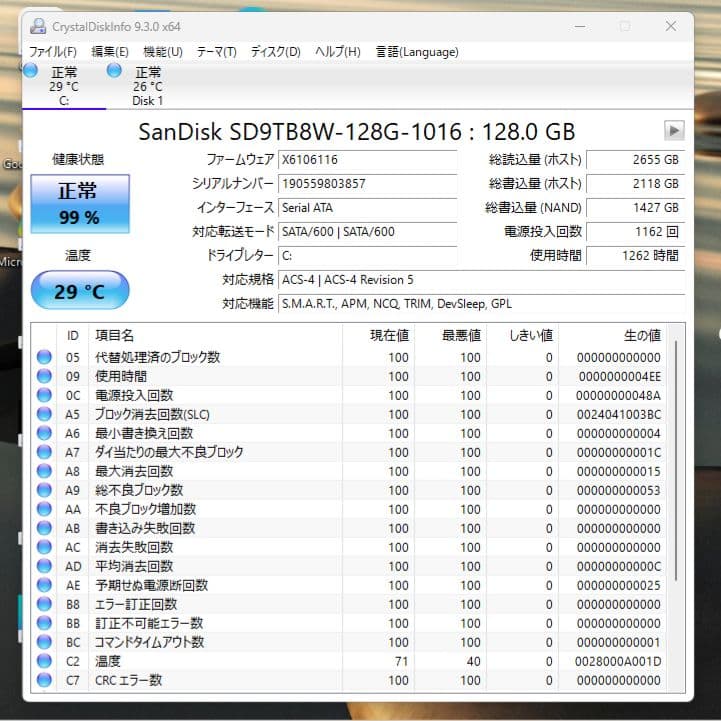Click the 正常 99 % health status button
Viewport: 721px width, 721px height.
click(x=80, y=204)
